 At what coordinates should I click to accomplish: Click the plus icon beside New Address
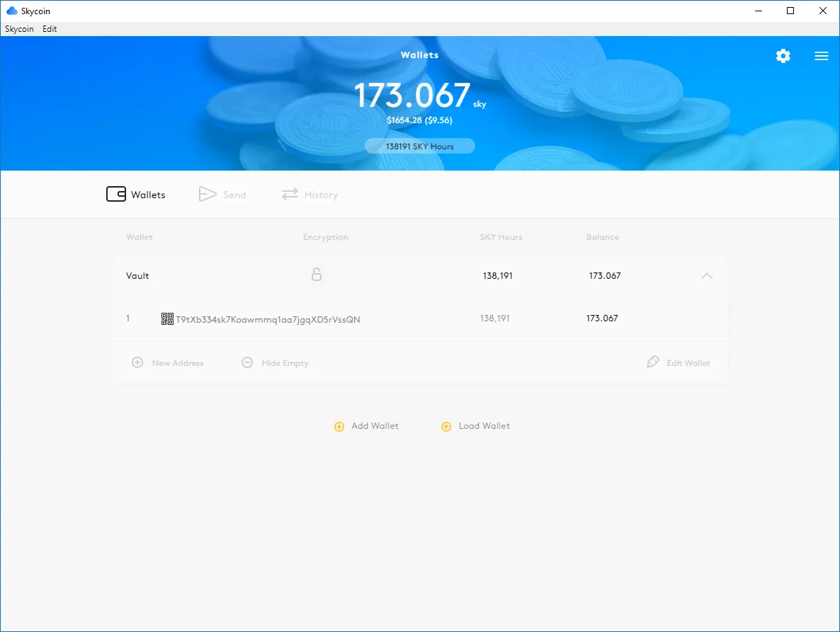[137, 362]
